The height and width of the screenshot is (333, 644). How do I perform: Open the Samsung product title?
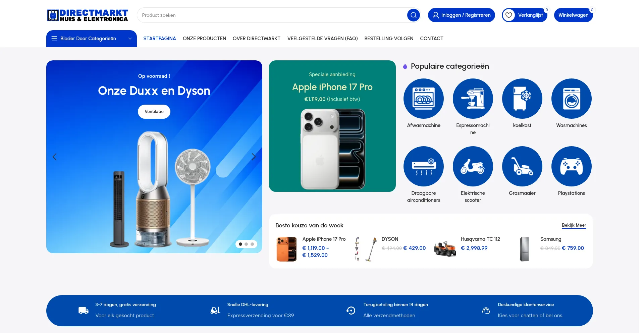point(551,239)
